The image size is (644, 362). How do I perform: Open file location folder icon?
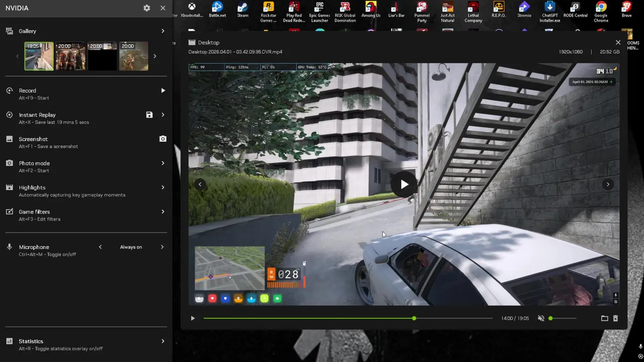point(605,318)
